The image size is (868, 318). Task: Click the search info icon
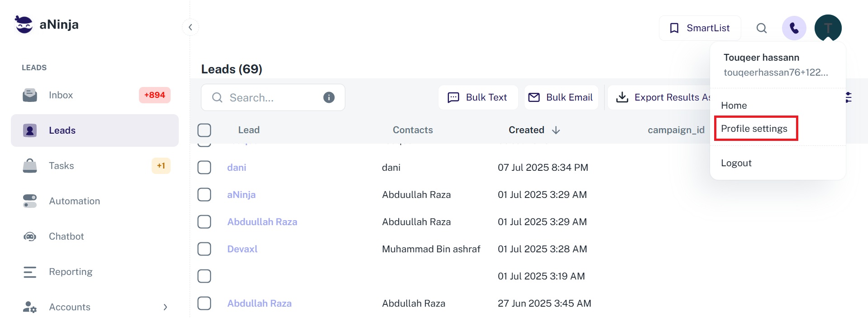[329, 97]
